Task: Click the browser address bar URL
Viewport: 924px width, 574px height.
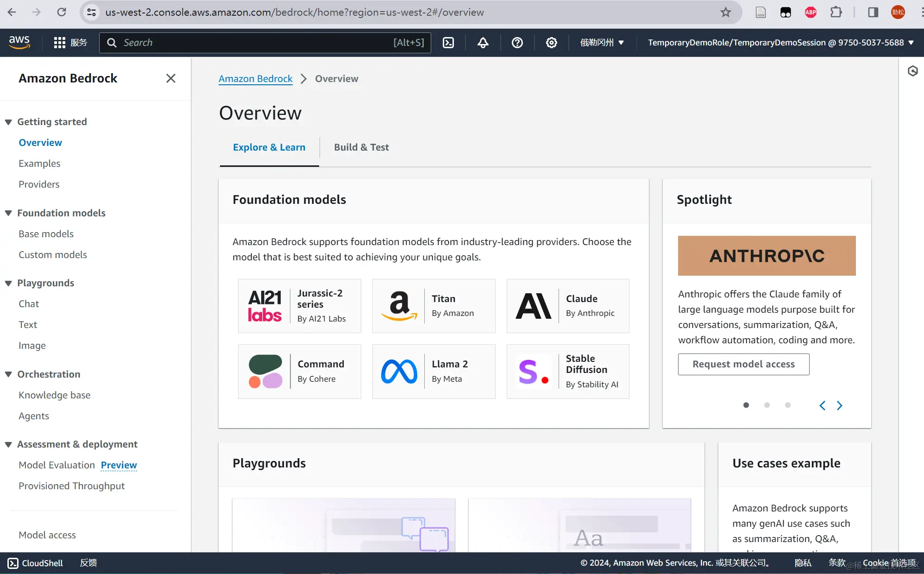Action: 295,13
